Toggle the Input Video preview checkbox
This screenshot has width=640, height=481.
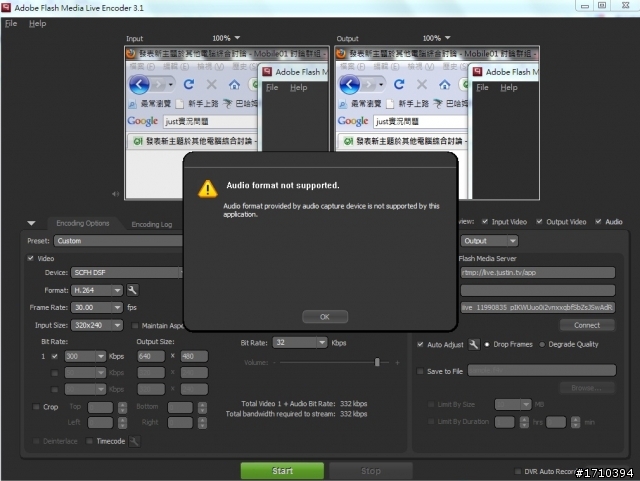[x=485, y=222]
